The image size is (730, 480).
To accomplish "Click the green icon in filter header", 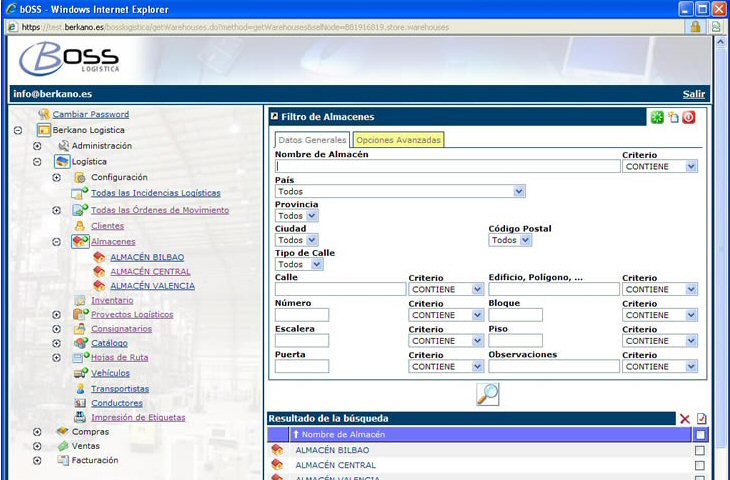I will click(x=657, y=117).
